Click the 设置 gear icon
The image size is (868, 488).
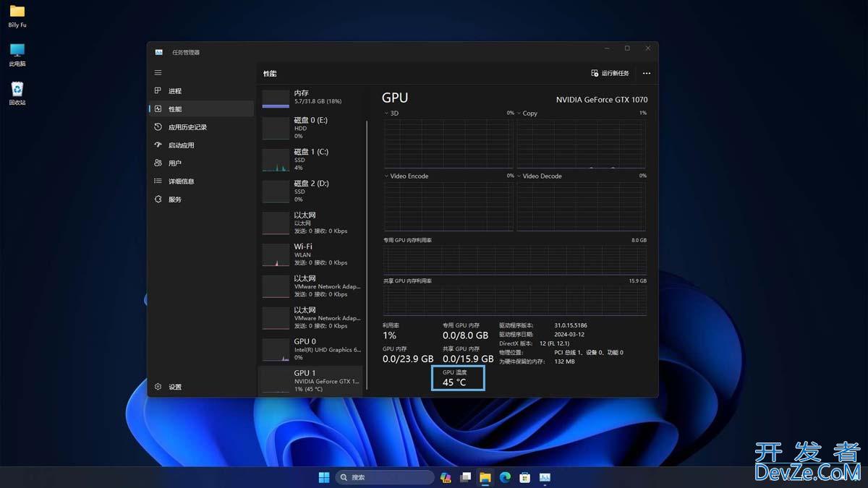(x=158, y=387)
